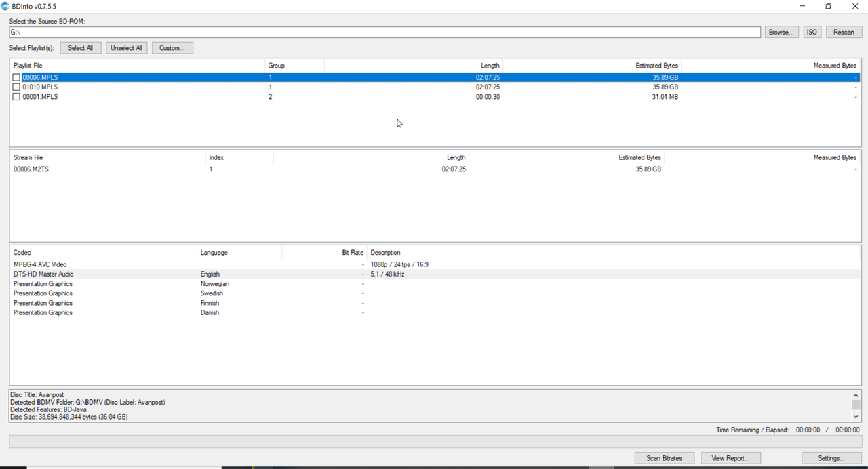Sort playlists by Length column header

point(414,66)
